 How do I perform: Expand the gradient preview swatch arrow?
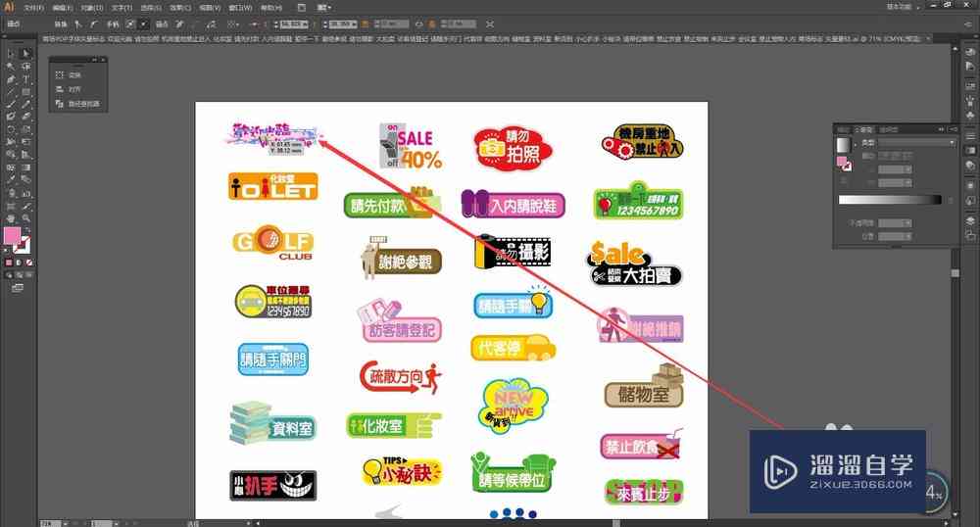point(855,144)
